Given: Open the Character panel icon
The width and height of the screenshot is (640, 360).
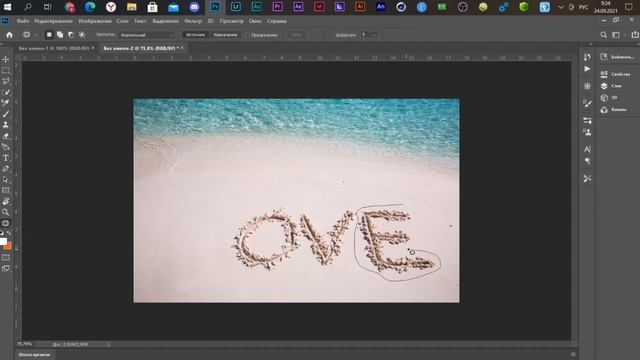Looking at the screenshot, I should click(587, 149).
